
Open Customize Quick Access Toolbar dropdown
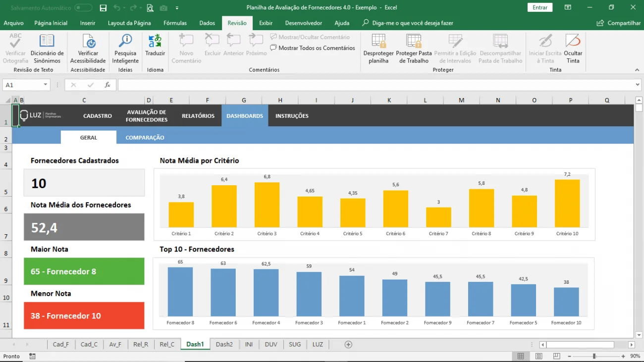point(177,8)
